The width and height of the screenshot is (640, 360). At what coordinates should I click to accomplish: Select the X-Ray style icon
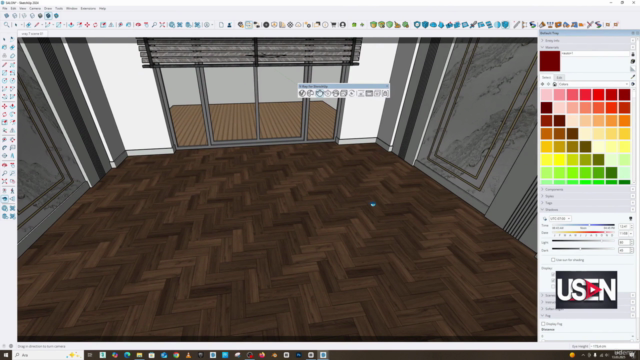click(7, 16)
